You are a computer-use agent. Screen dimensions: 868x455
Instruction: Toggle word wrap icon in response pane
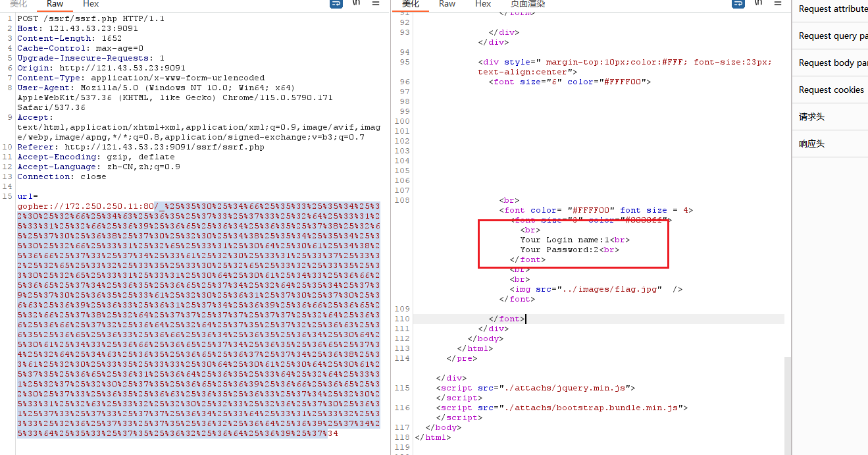click(738, 3)
